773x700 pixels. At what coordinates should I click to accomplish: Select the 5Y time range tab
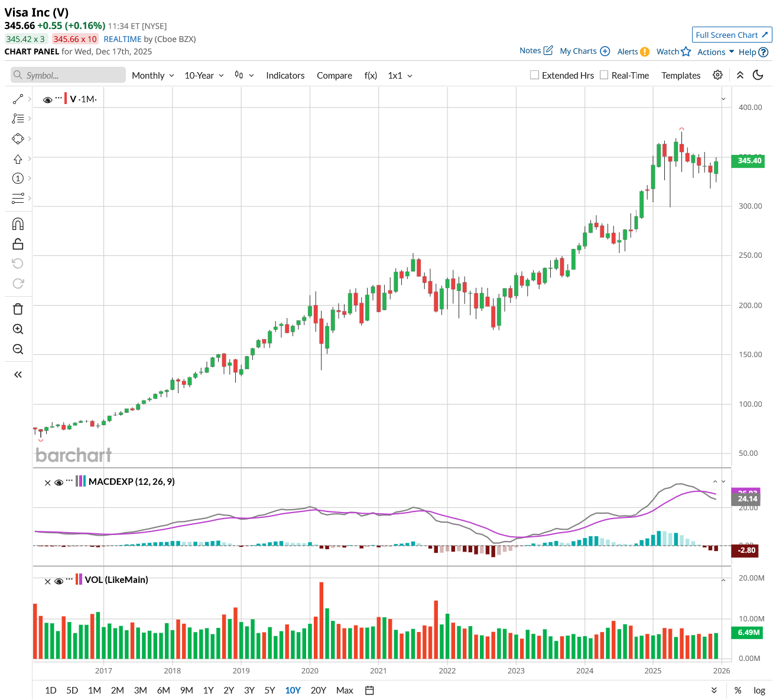(269, 690)
